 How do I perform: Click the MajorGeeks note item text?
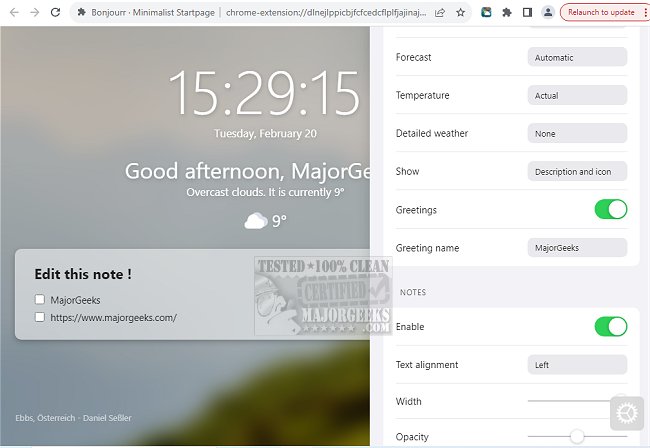(x=75, y=300)
